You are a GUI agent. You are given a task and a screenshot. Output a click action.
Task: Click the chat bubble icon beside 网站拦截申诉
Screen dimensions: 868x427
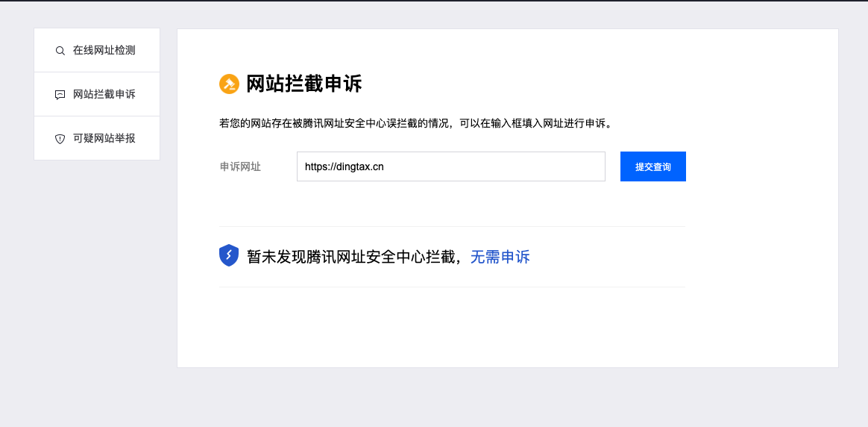pyautogui.click(x=60, y=95)
